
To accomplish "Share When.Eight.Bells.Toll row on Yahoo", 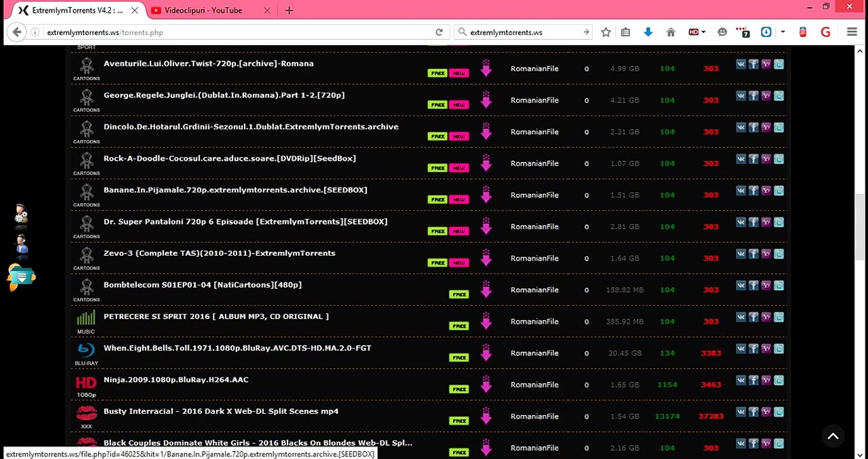I will point(766,349).
